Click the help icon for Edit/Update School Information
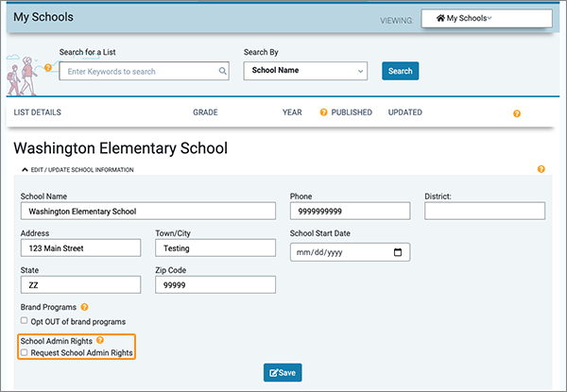567x392 pixels. [x=541, y=169]
